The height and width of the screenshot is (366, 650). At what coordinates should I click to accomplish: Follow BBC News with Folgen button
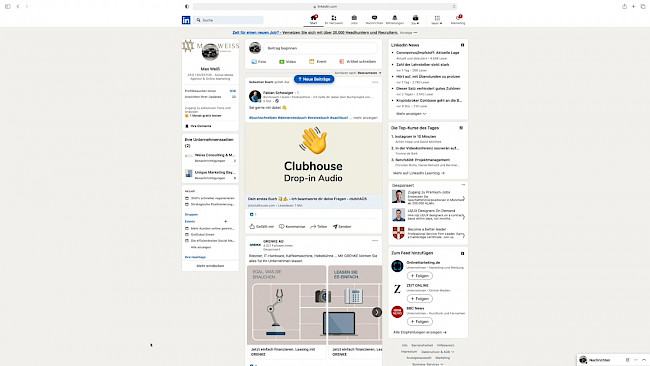[420, 322]
